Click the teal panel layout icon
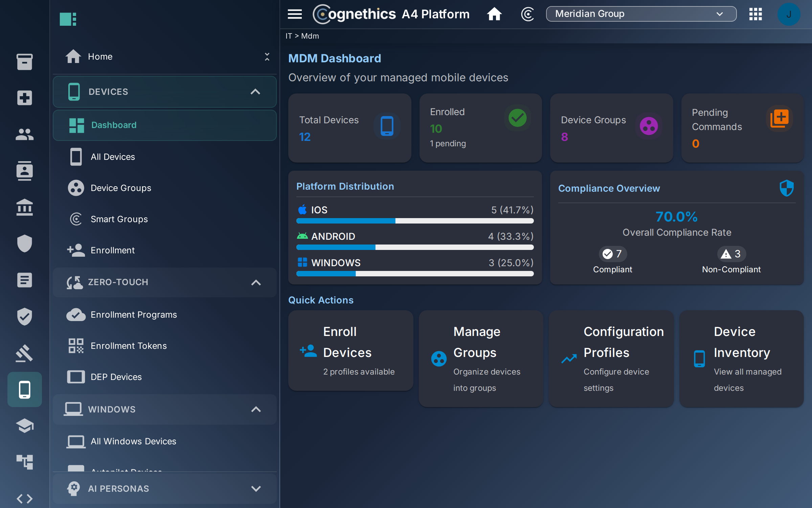Image resolution: width=812 pixels, height=508 pixels. (68, 19)
